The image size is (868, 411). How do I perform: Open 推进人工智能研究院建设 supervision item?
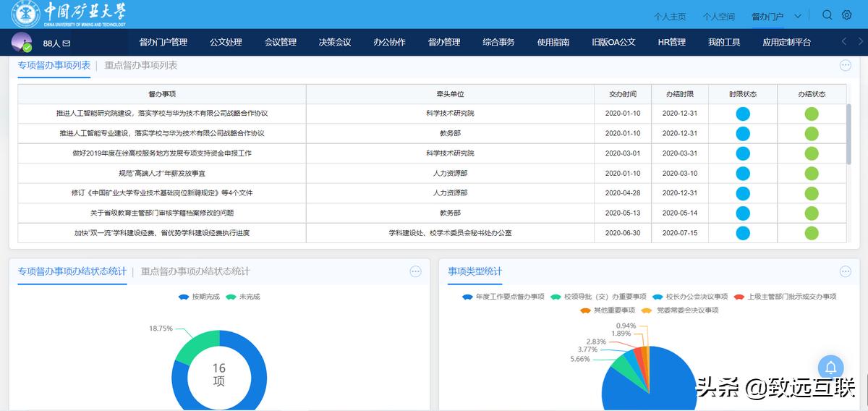(162, 114)
